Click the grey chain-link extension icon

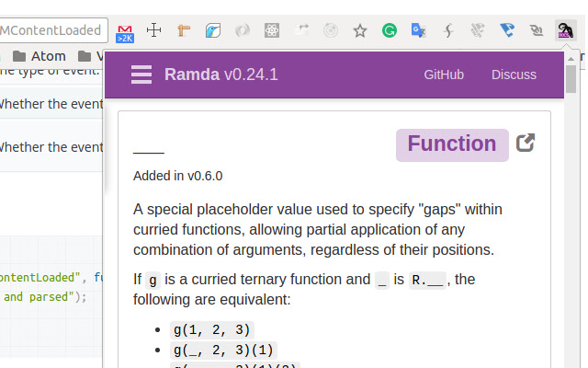click(537, 30)
